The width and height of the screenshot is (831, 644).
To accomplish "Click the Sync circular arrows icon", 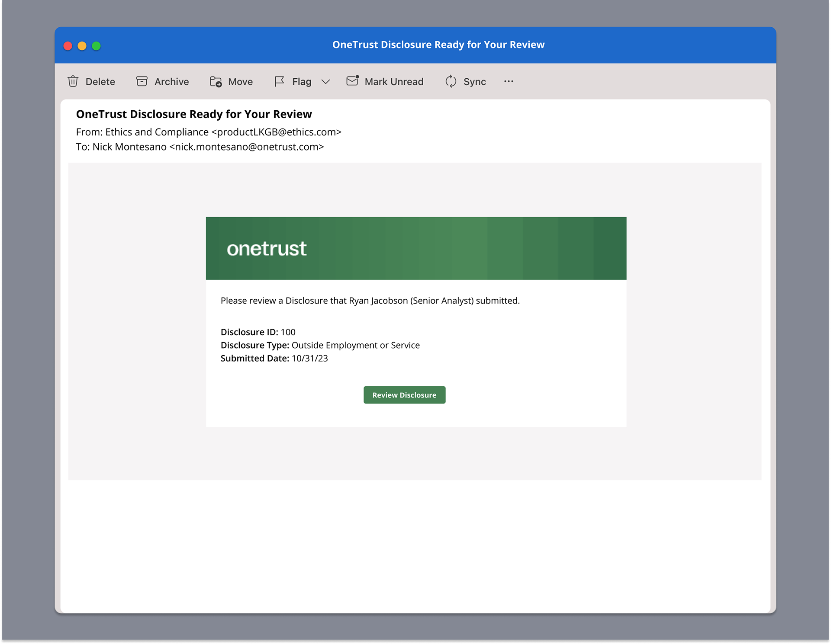I will coord(451,81).
